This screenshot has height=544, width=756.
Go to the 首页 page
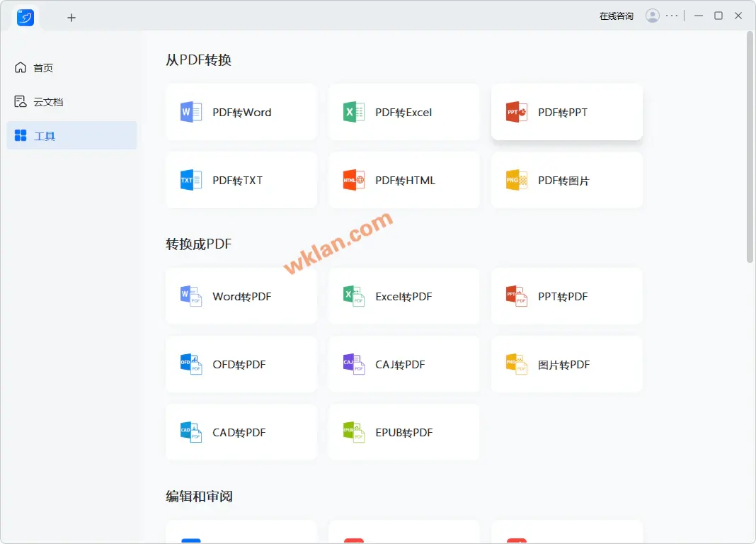[x=71, y=67]
